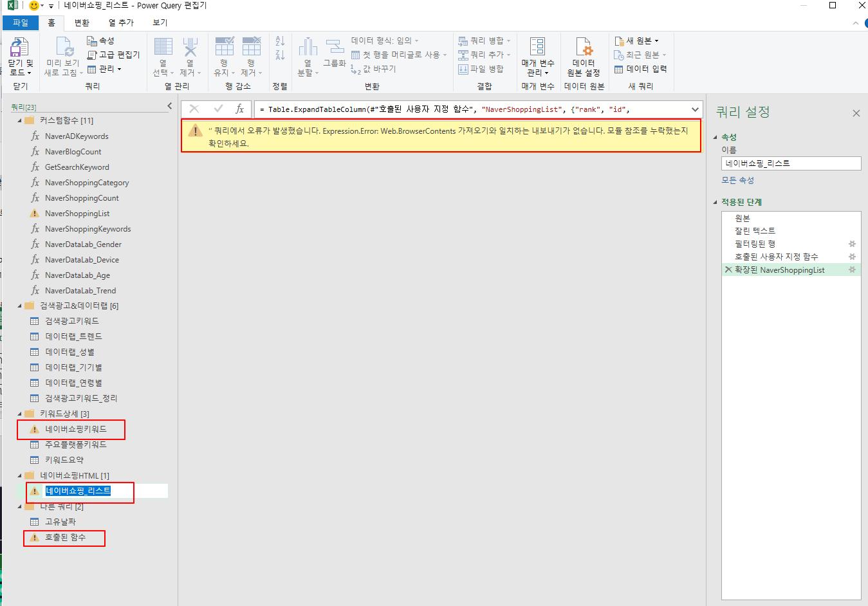Click the Split Column icon

[x=308, y=48]
